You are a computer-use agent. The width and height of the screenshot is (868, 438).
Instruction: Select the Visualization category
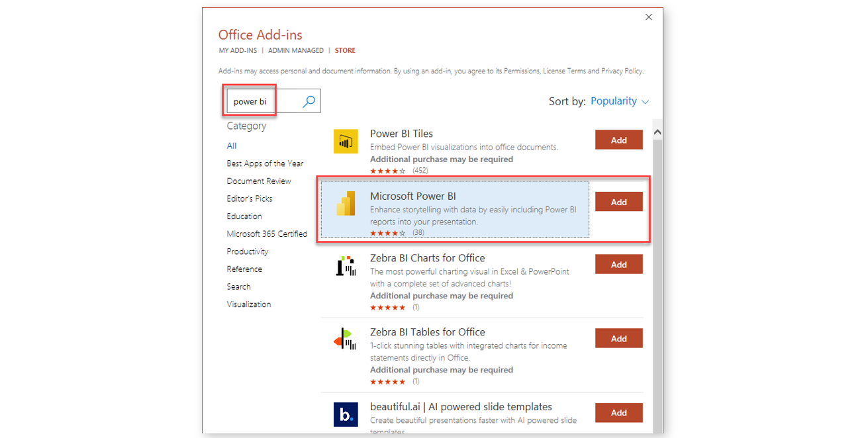click(x=249, y=304)
